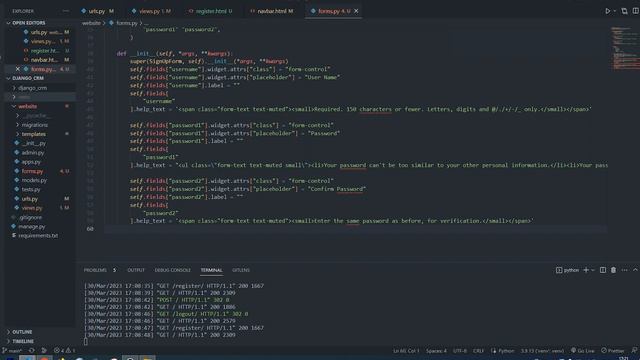This screenshot has height=360, width=640.
Task: Click line 60 in the code editor
Action: click(356, 229)
